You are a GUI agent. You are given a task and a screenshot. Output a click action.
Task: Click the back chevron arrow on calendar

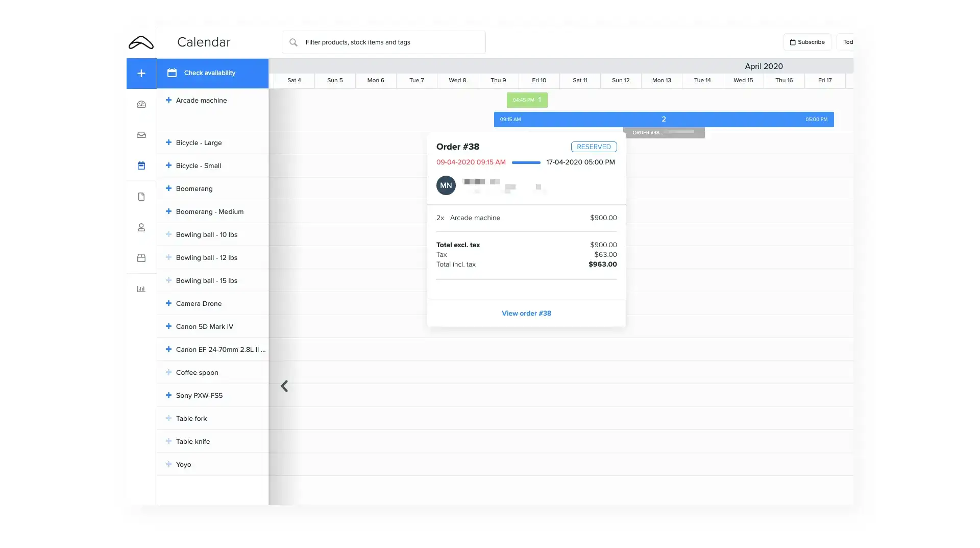[284, 386]
